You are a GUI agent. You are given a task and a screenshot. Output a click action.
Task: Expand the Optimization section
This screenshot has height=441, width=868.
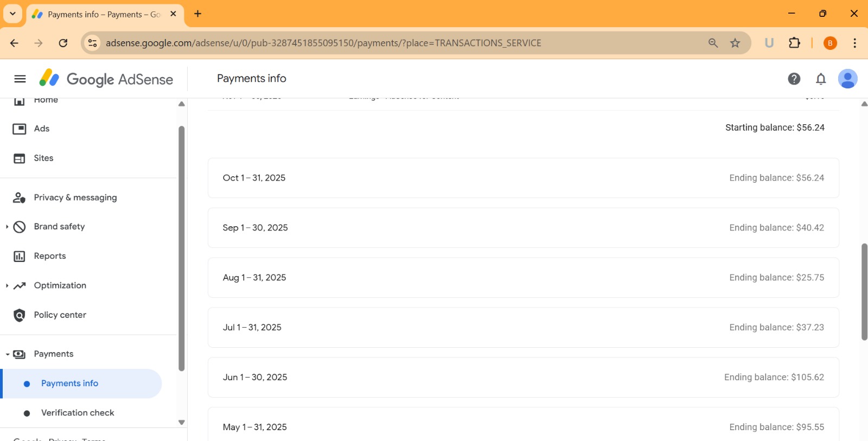7,286
